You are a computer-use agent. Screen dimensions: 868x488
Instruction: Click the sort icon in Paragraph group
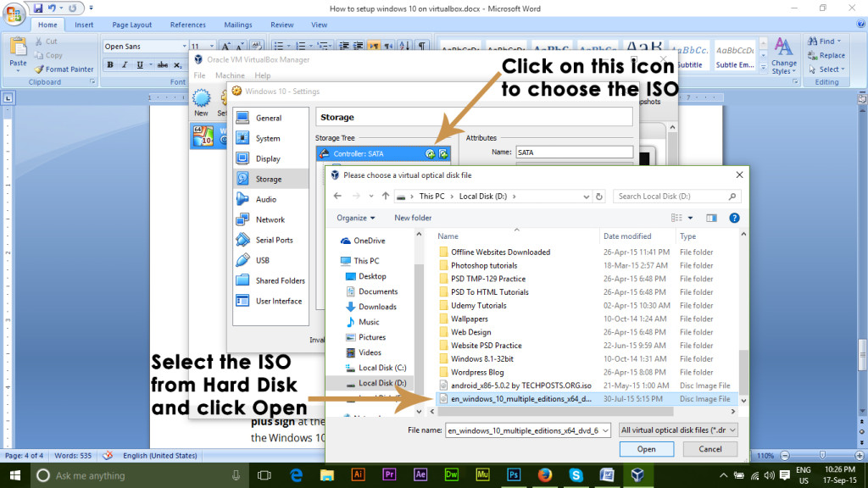click(x=404, y=46)
